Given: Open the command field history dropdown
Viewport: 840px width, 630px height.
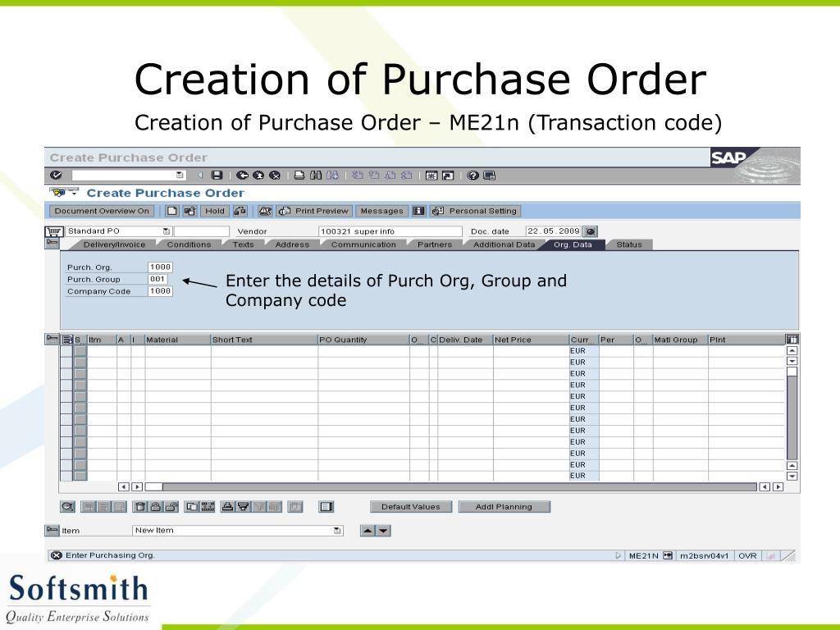Looking at the screenshot, I should pyautogui.click(x=180, y=176).
